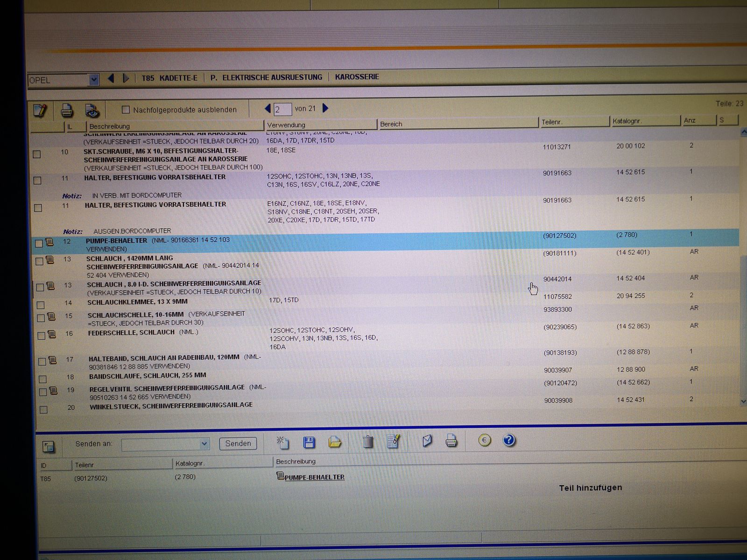Click the print icon in the top toolbar
Viewport: 747px width, 560px height.
(x=67, y=111)
